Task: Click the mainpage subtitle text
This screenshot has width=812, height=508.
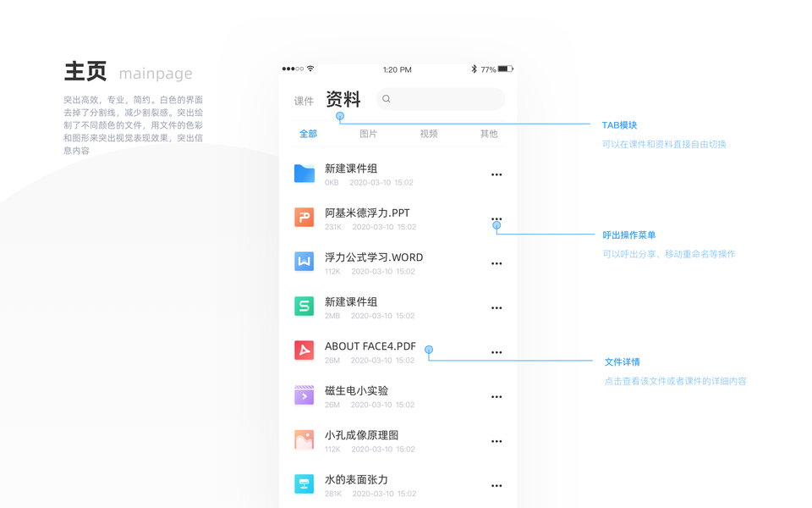Action: click(x=156, y=74)
